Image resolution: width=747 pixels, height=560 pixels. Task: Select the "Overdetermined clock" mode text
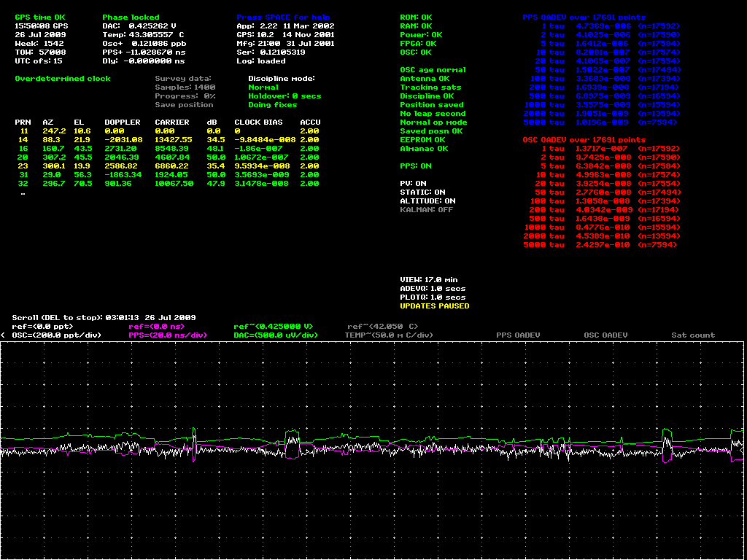click(x=63, y=79)
